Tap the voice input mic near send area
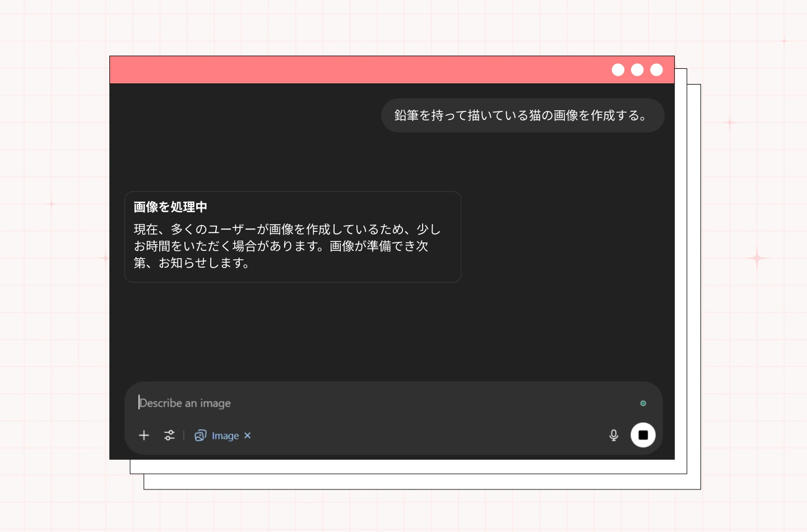Screen dimensions: 807x532 [x=614, y=435]
